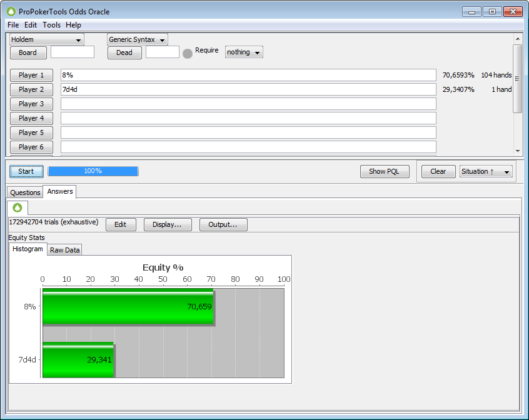Click the ProPokerTools title bar logo icon
This screenshot has height=420, width=529.
click(11, 11)
